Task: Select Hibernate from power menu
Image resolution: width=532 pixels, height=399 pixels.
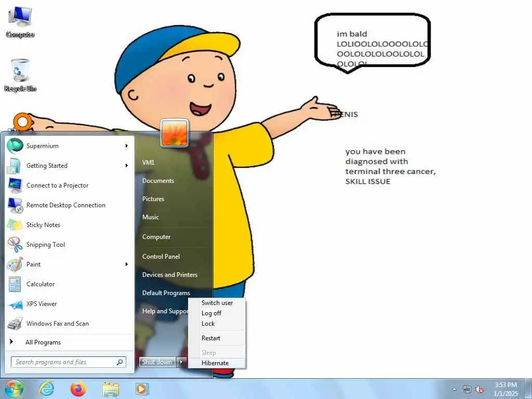Action: 217,363
